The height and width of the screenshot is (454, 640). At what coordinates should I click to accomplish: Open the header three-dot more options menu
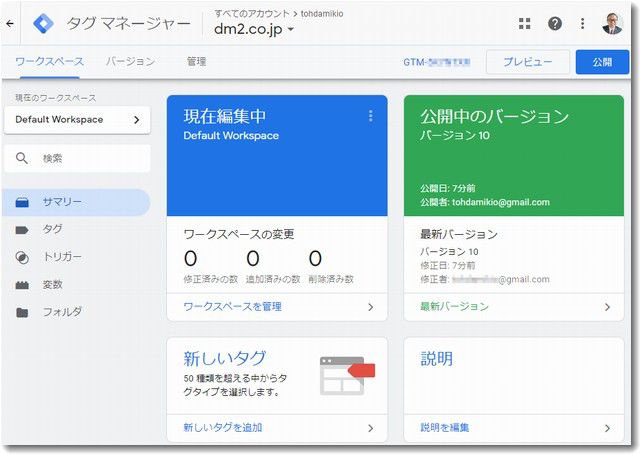(582, 24)
